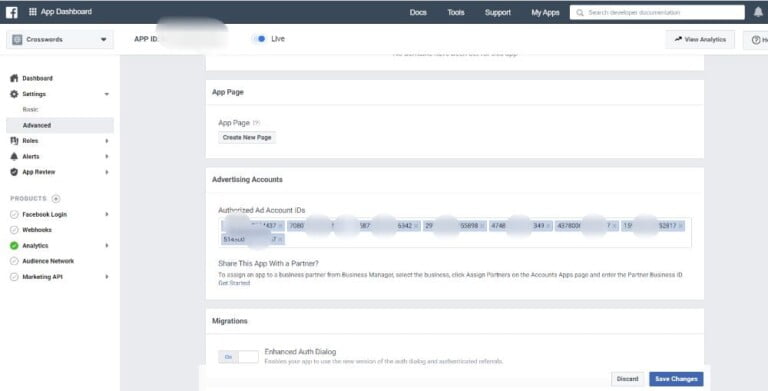Expand the Roles submenu arrow
This screenshot has width=768, height=391.
coord(106,141)
